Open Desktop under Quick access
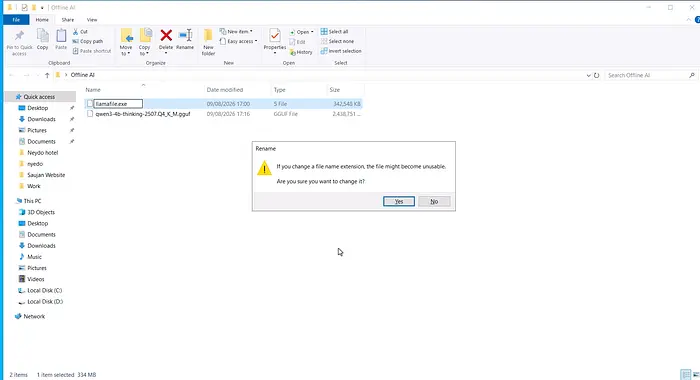Image resolution: width=700 pixels, height=380 pixels. coord(38,108)
